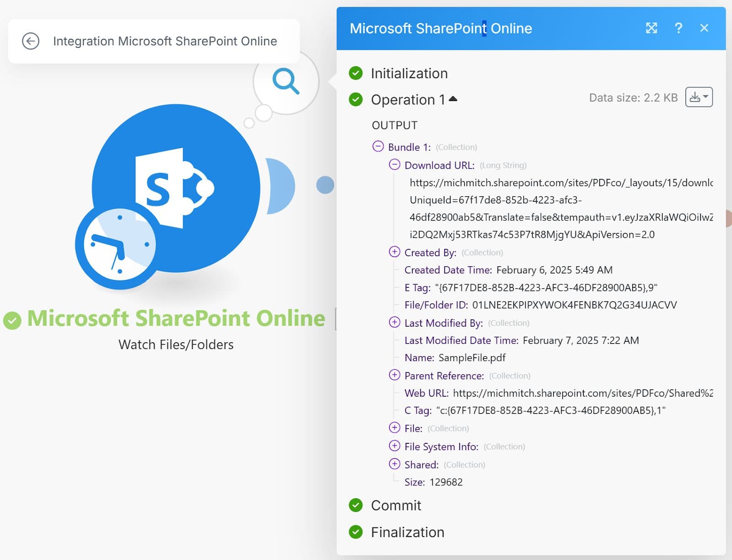Expand the panel to full screen
Image resolution: width=732 pixels, height=560 pixels.
(x=651, y=28)
